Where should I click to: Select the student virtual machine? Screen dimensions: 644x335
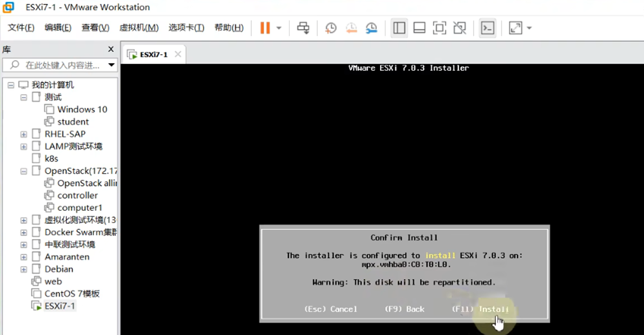pos(73,122)
